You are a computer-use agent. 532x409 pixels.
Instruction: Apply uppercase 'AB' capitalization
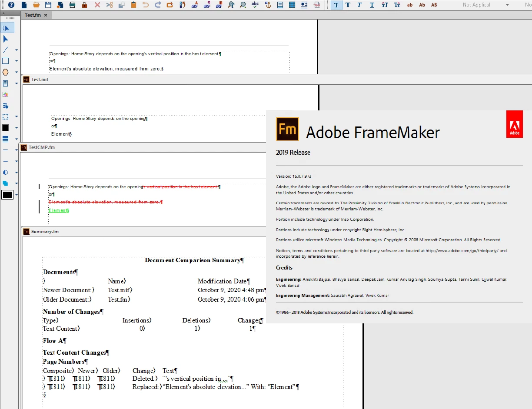tap(434, 5)
